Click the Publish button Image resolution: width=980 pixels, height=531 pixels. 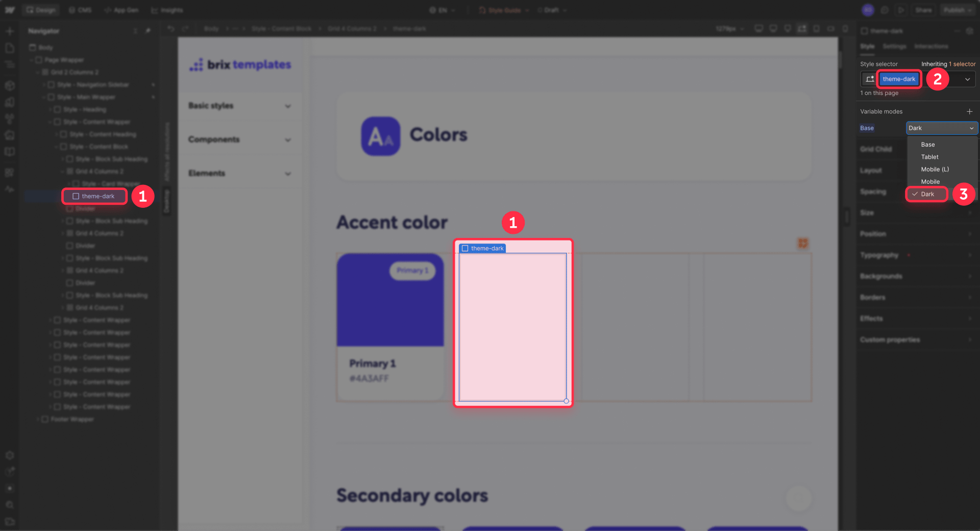click(958, 10)
